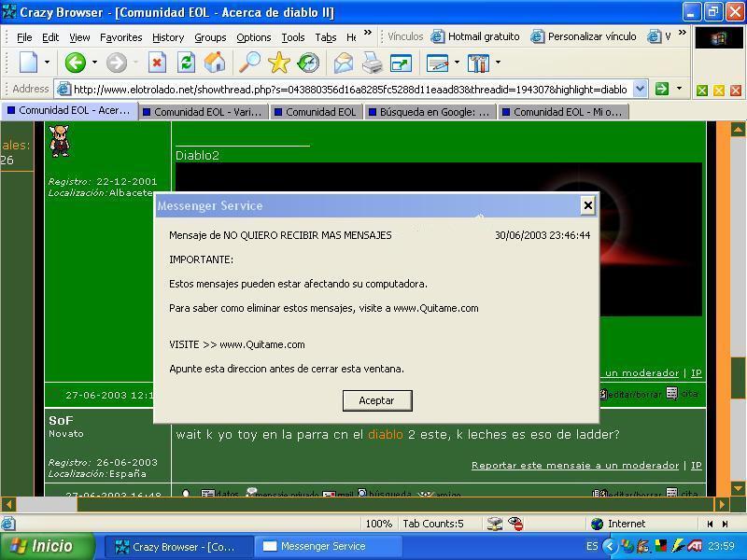Image resolution: width=747 pixels, height=560 pixels.
Task: Click the Stop loading icon
Action: (x=157, y=63)
